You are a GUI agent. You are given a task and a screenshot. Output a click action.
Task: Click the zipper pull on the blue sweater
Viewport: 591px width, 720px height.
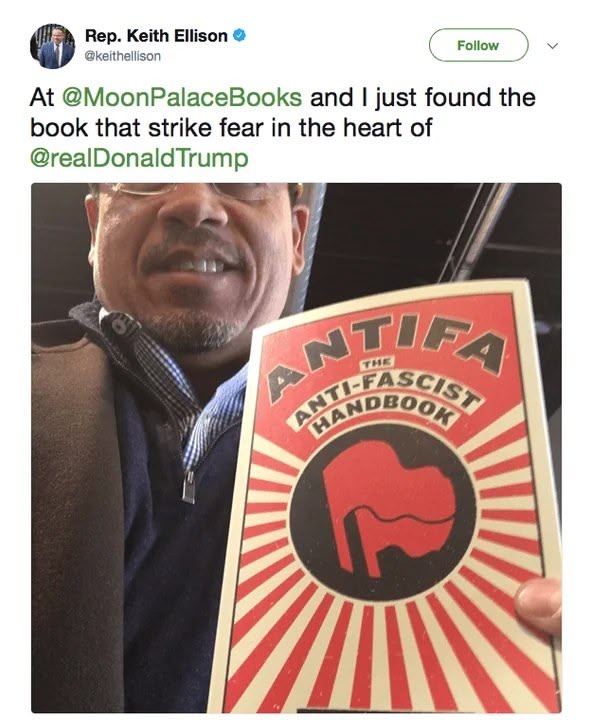[x=188, y=486]
